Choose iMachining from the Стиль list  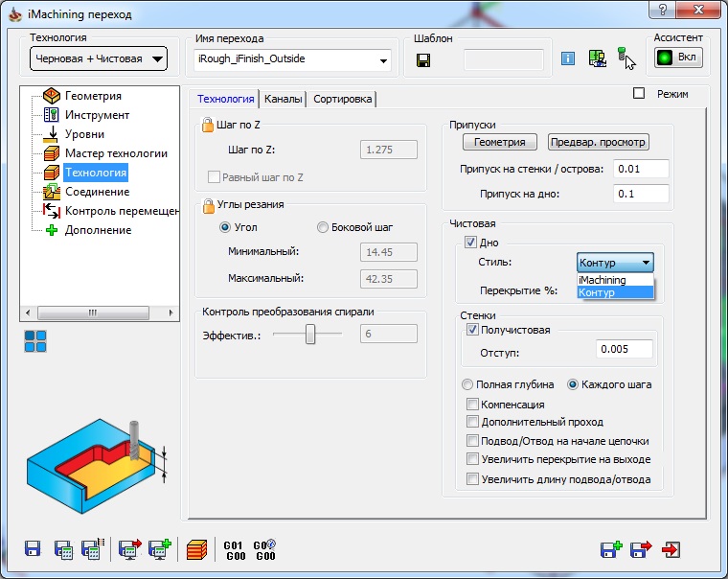[x=615, y=280]
